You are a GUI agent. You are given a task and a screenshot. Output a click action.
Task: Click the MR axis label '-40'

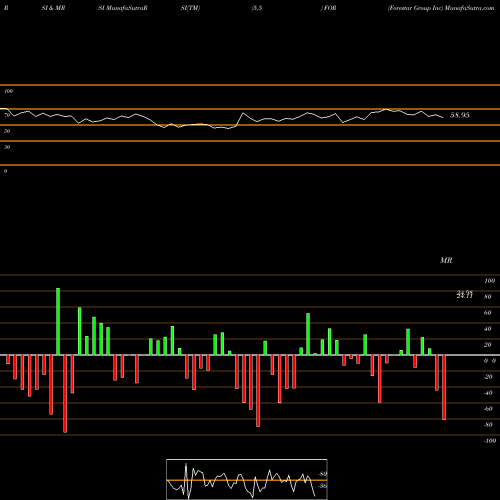click(x=488, y=393)
